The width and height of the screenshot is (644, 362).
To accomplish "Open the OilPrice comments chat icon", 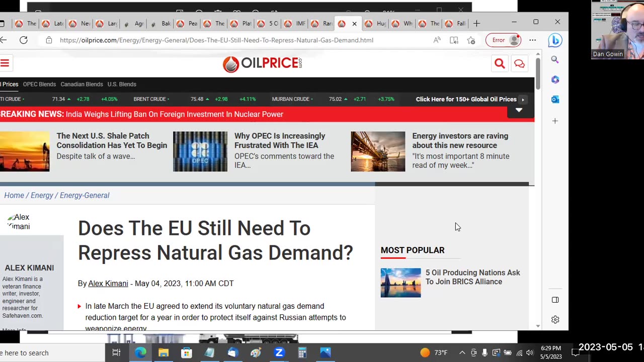I will click(x=519, y=63).
